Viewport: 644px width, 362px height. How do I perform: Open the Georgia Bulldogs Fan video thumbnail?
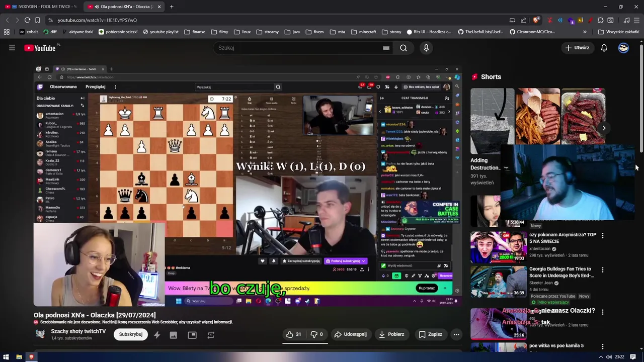[499, 282]
